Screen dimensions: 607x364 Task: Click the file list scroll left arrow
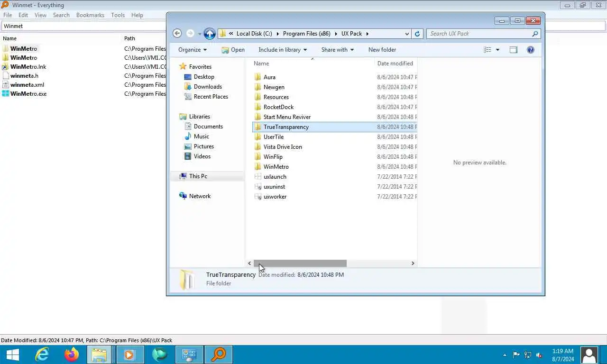tap(249, 263)
